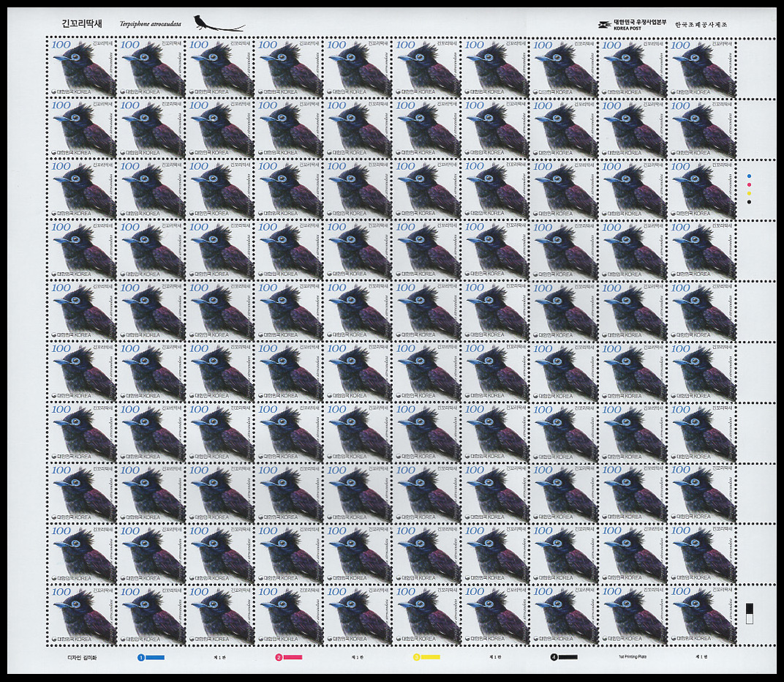
Task: Click the 'KOREA POST' text under the logo
Action: click(627, 28)
